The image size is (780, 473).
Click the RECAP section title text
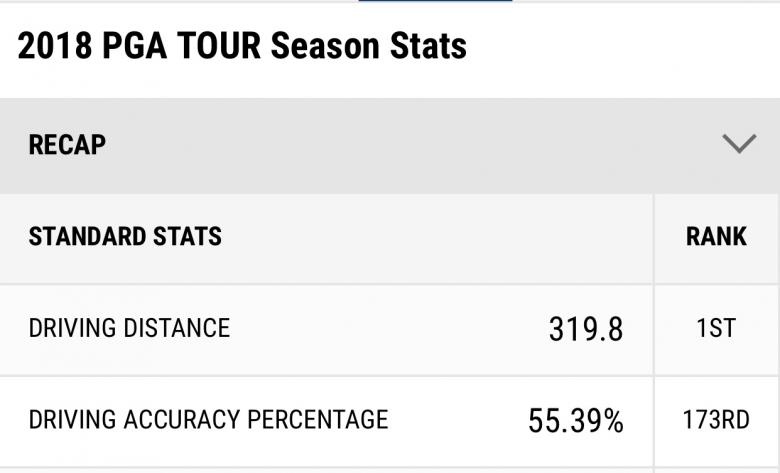coord(67,145)
